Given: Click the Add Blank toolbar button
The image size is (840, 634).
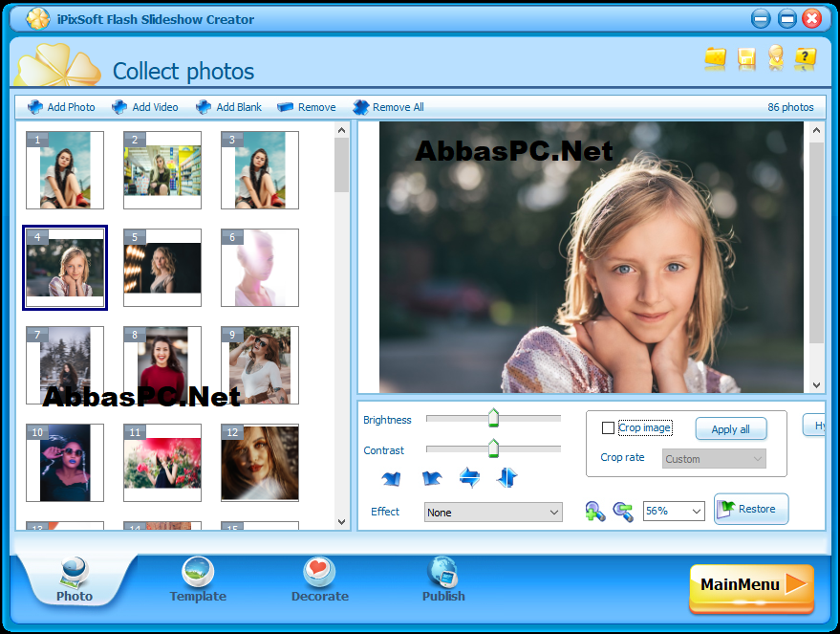Looking at the screenshot, I should [x=228, y=107].
